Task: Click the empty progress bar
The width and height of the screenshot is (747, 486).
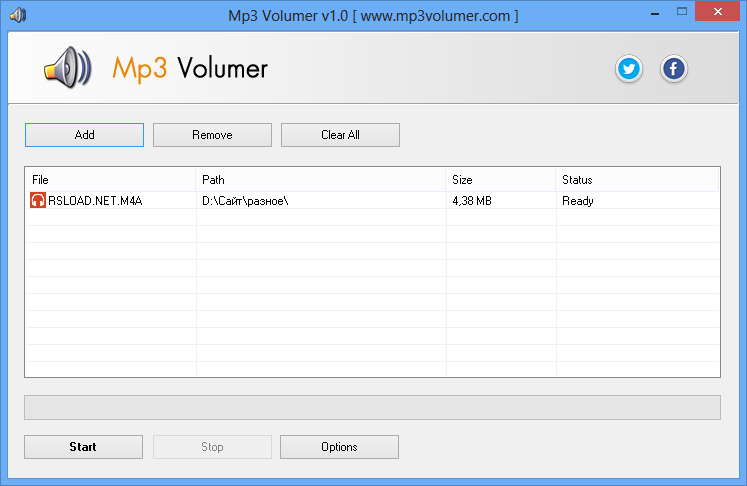Action: (372, 407)
